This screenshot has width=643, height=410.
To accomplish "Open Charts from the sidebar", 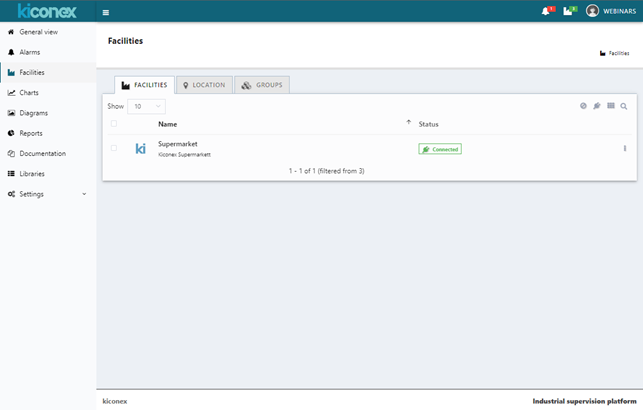I will point(30,93).
